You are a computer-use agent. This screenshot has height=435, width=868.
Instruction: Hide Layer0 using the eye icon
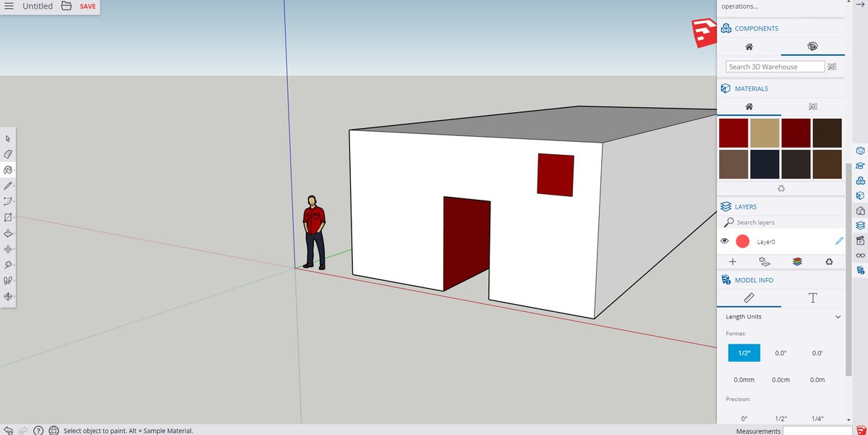pyautogui.click(x=725, y=241)
